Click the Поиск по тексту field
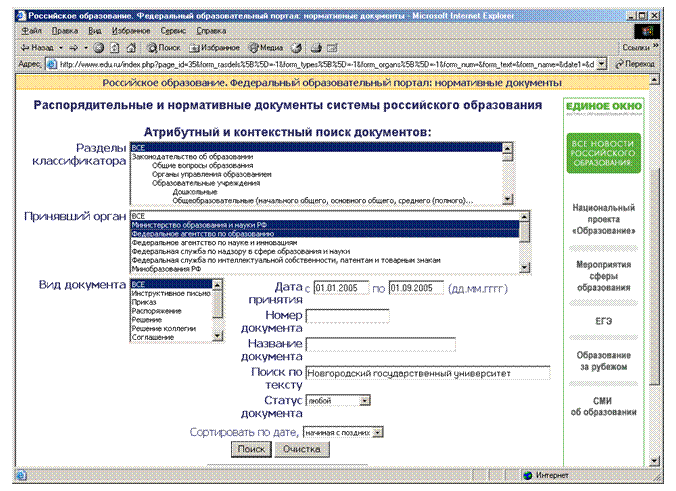Screen dimensions: 676x491 428,373
